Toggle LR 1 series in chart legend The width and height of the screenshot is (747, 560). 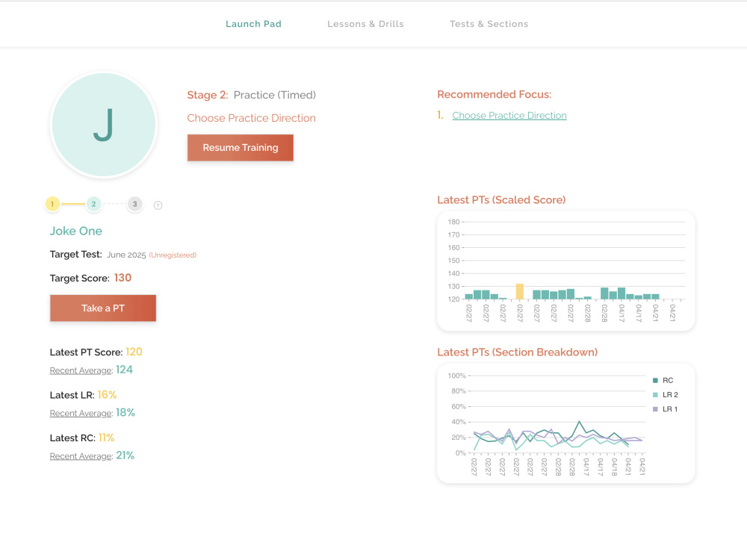pos(665,409)
